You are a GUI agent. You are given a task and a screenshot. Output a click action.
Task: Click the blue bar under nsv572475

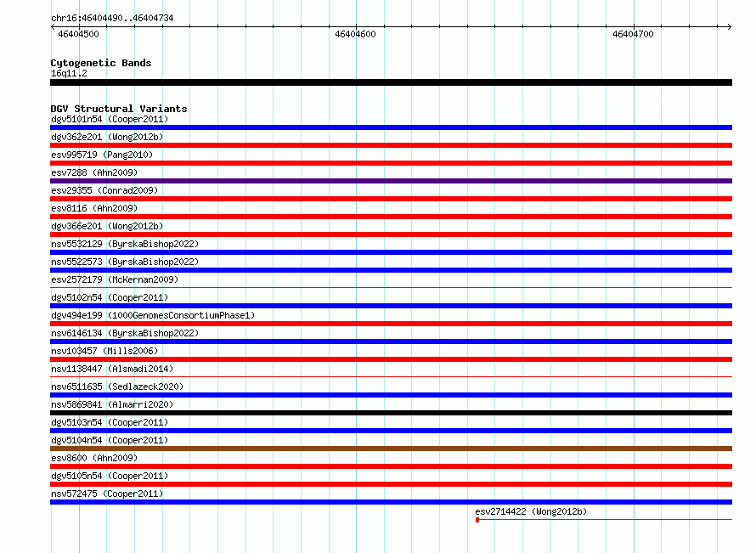pyautogui.click(x=391, y=502)
